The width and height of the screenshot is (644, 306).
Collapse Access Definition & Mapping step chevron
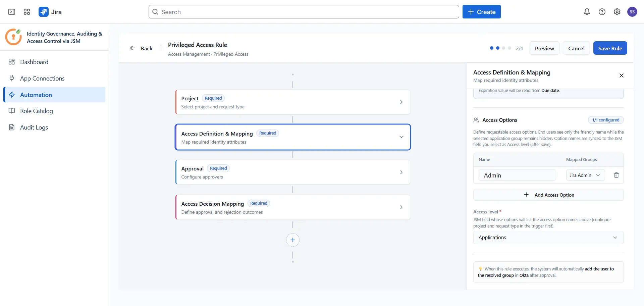point(401,137)
